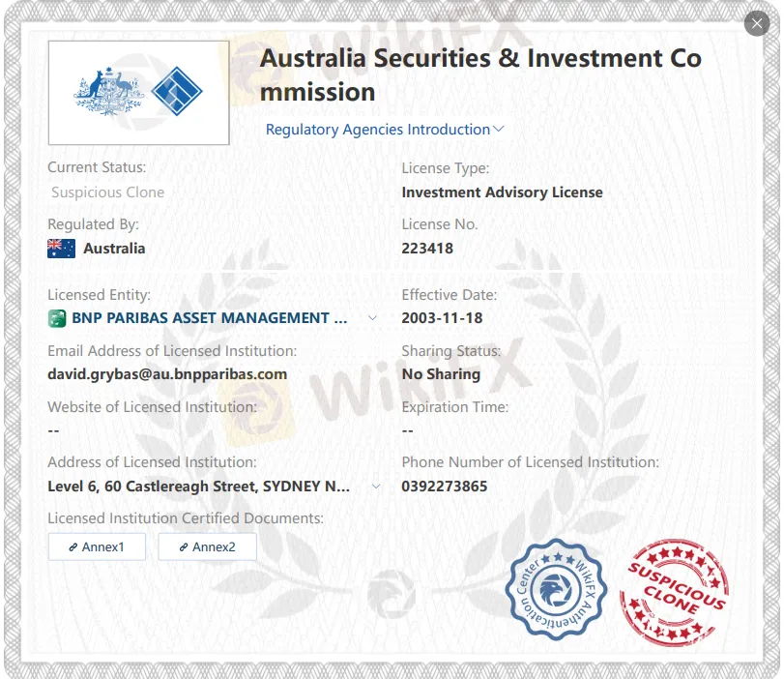Viewport: 784px width, 679px height.
Task: Expand the Licensed Entity name chevron
Action: (x=372, y=317)
